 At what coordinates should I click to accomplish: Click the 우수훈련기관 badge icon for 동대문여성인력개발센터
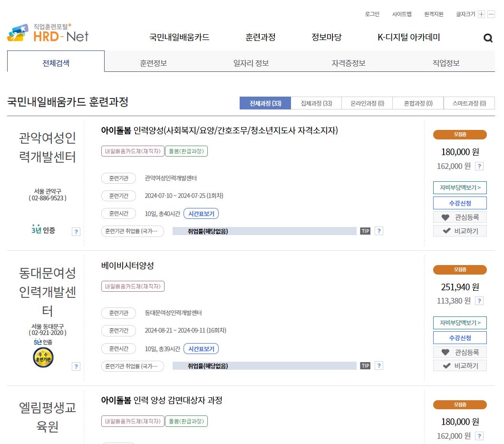pos(43,356)
